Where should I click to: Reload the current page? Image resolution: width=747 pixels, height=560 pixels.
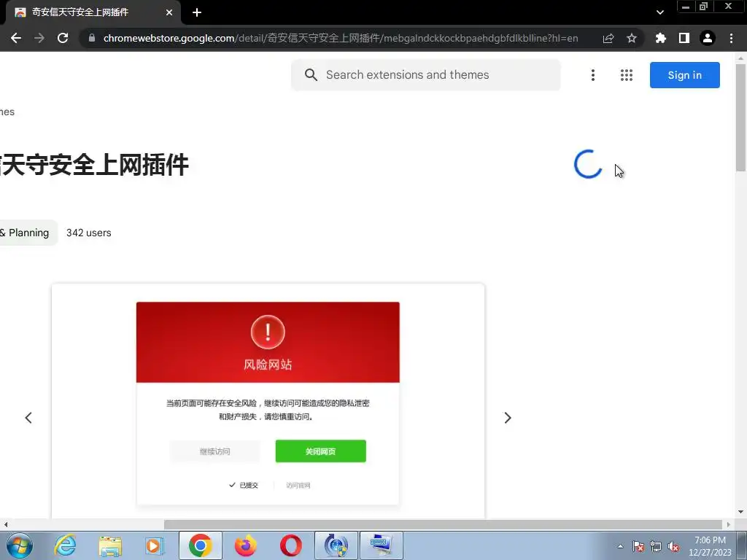[63, 38]
